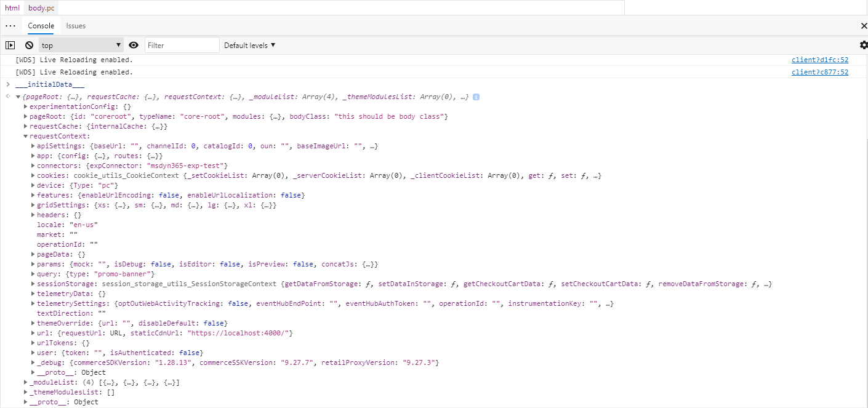Open client?c877:52 source link

coord(820,72)
